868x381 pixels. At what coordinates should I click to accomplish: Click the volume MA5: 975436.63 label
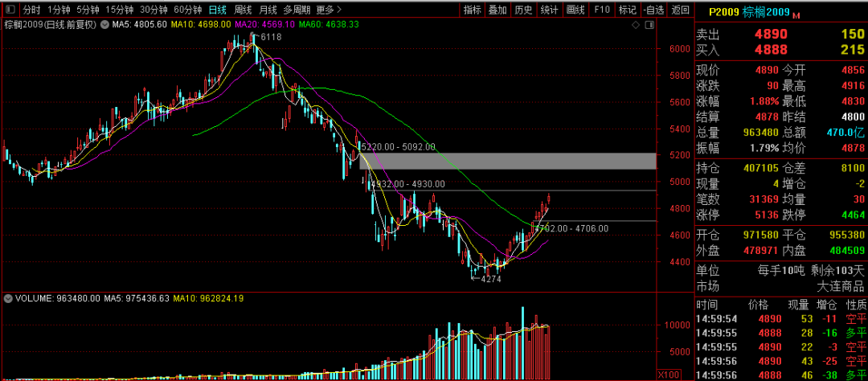point(137,298)
